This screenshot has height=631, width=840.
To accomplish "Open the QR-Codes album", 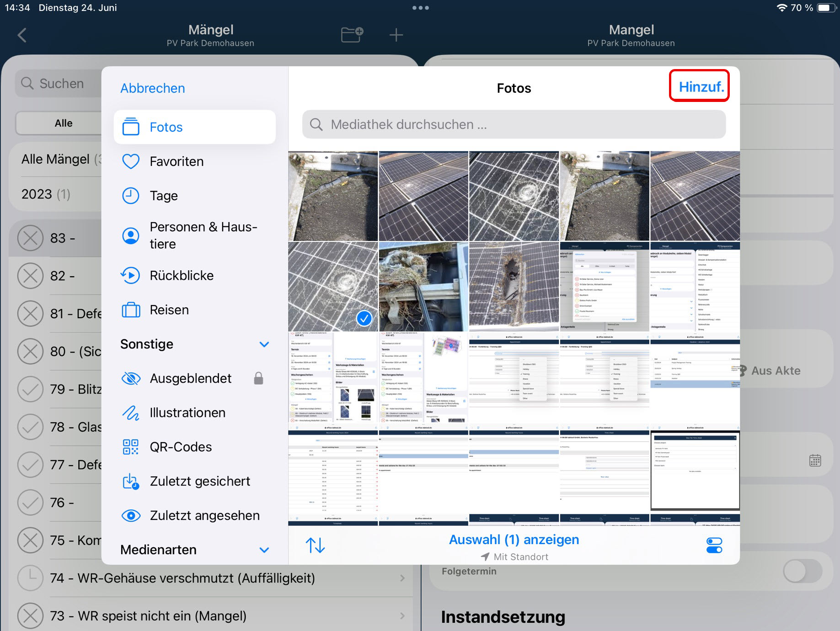I will [195, 447].
